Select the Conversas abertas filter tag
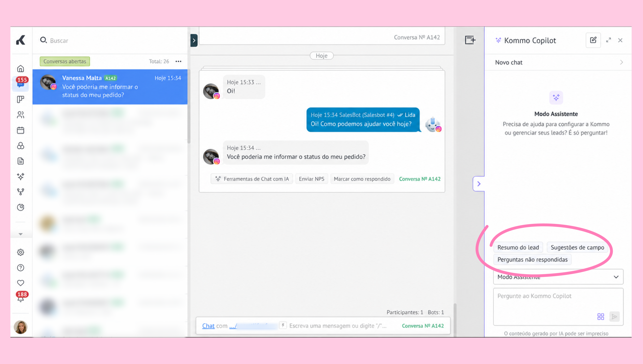 65,61
